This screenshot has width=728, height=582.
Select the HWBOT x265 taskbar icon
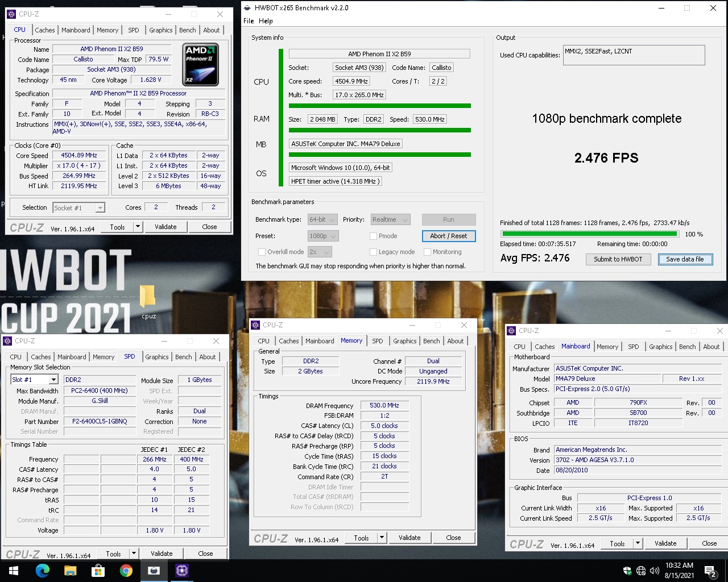coord(154,571)
